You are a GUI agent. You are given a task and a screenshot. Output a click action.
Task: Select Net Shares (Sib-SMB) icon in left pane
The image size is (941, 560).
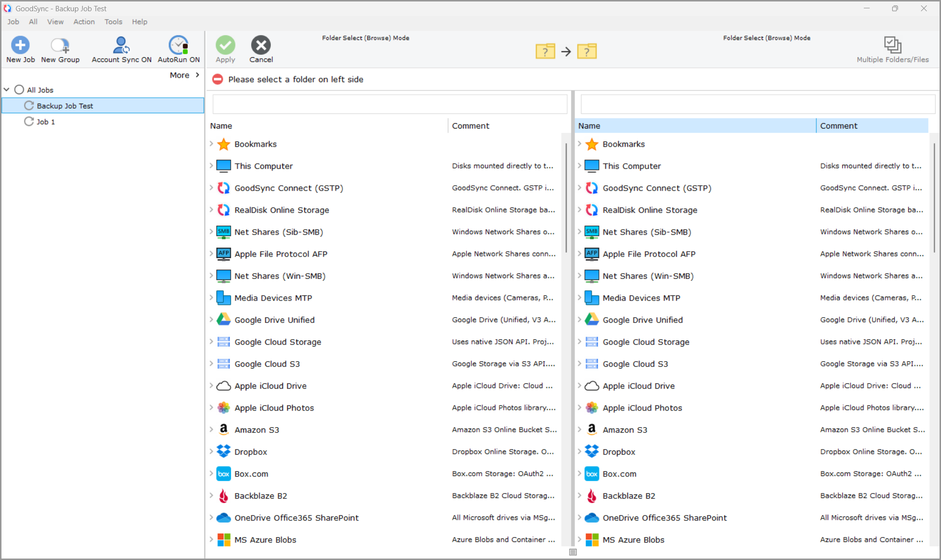224,232
